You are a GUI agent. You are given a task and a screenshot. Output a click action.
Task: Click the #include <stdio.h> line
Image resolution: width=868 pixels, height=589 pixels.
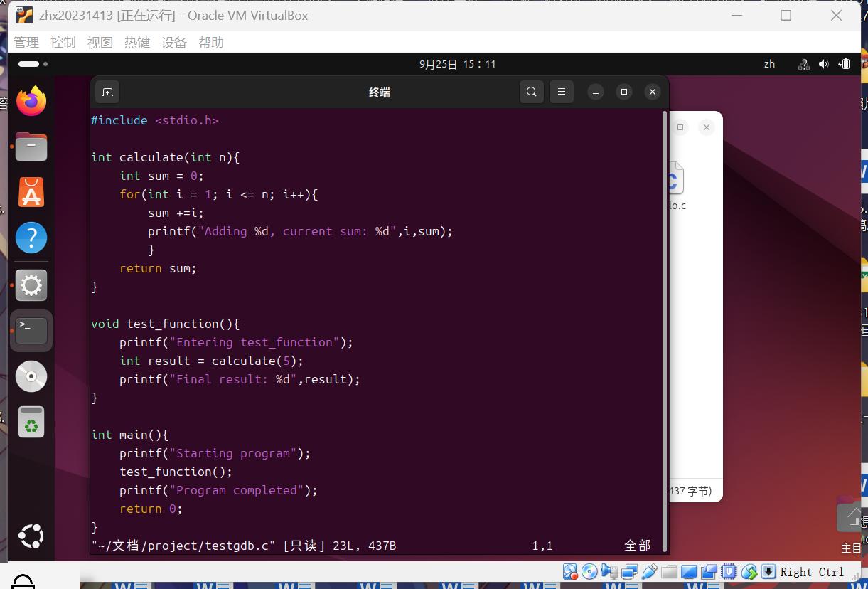pos(155,120)
